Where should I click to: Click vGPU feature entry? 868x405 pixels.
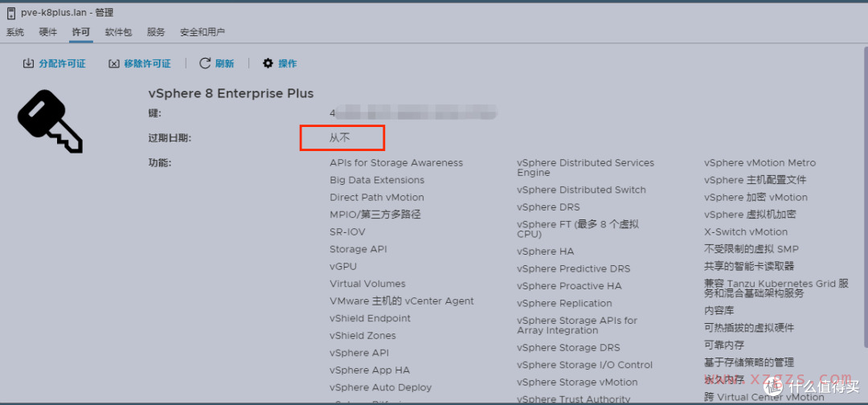click(x=343, y=266)
